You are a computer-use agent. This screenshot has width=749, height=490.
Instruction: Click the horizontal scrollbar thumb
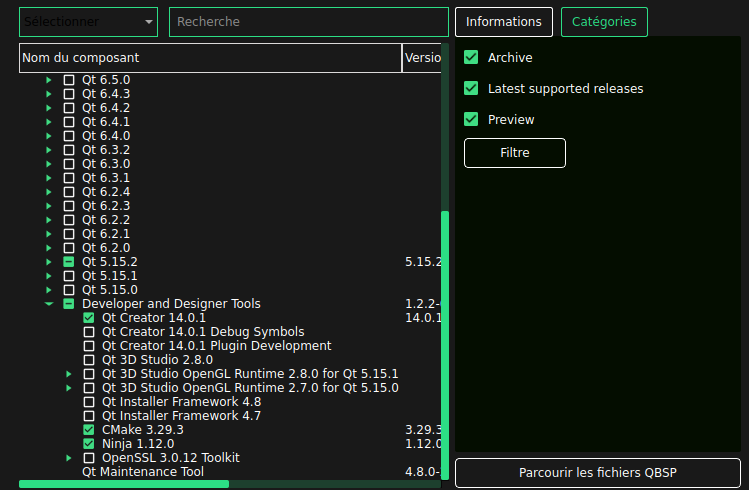tap(124, 484)
